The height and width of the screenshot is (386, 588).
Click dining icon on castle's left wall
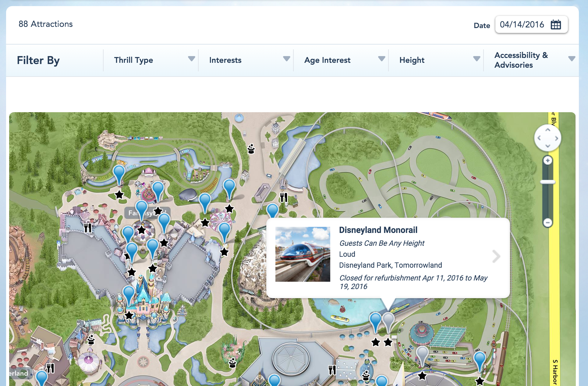(88, 227)
